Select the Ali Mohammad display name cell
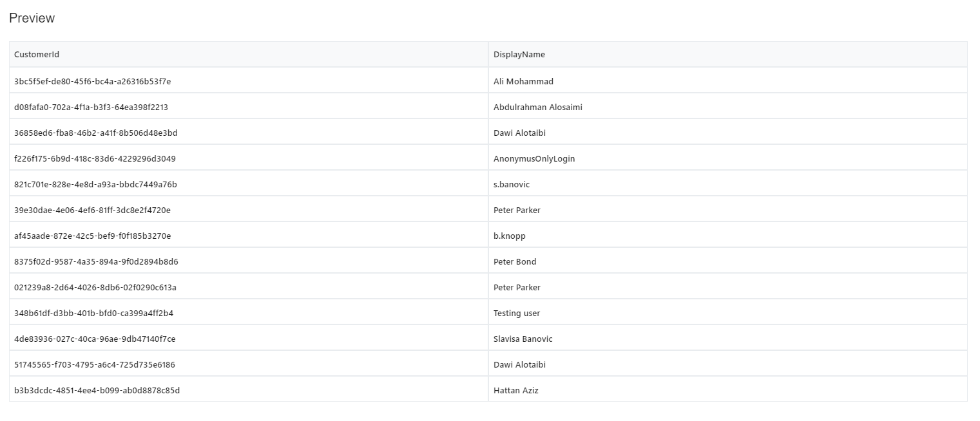 click(523, 82)
